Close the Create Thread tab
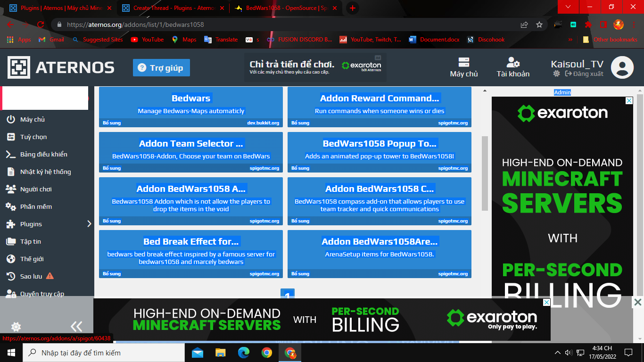This screenshot has width=644, height=362. pos(222,8)
